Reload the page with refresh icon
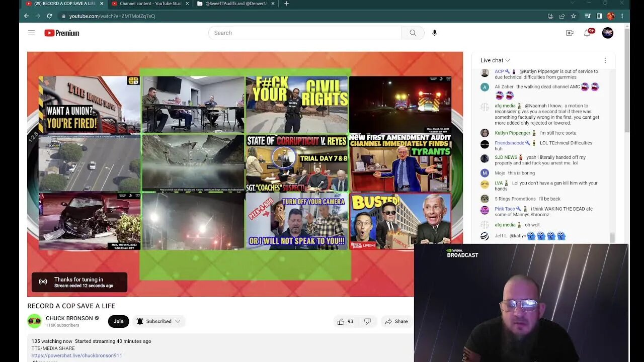The height and width of the screenshot is (362, 644). pyautogui.click(x=49, y=16)
